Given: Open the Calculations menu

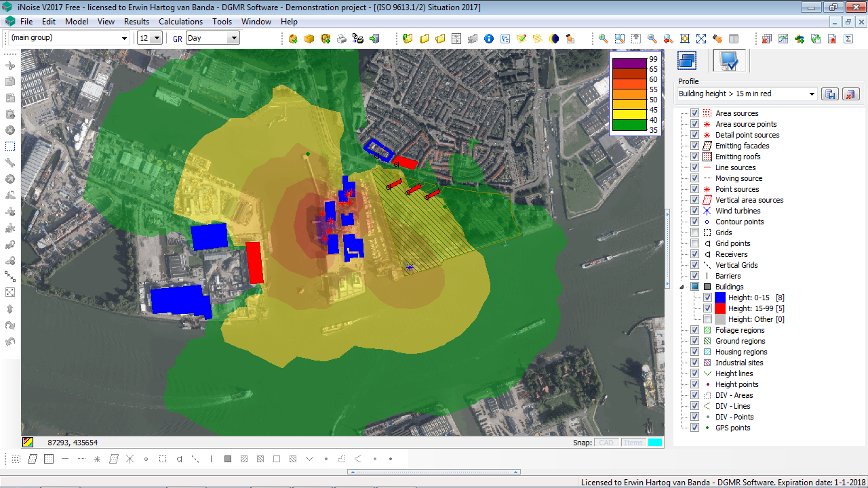Looking at the screenshot, I should (180, 22).
